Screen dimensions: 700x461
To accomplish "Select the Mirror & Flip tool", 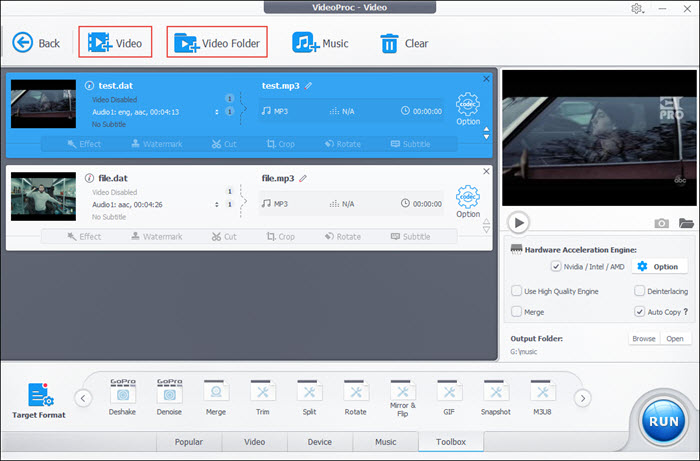I will pos(402,398).
